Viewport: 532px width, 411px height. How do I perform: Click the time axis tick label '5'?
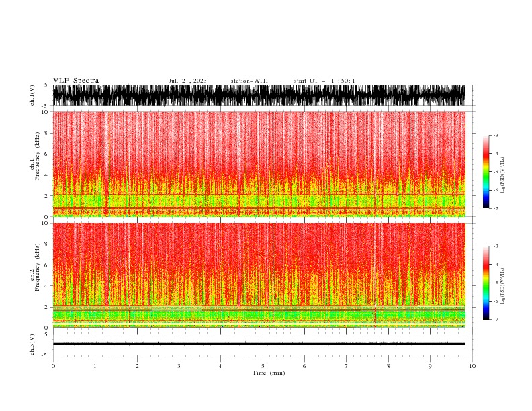tap(263, 366)
